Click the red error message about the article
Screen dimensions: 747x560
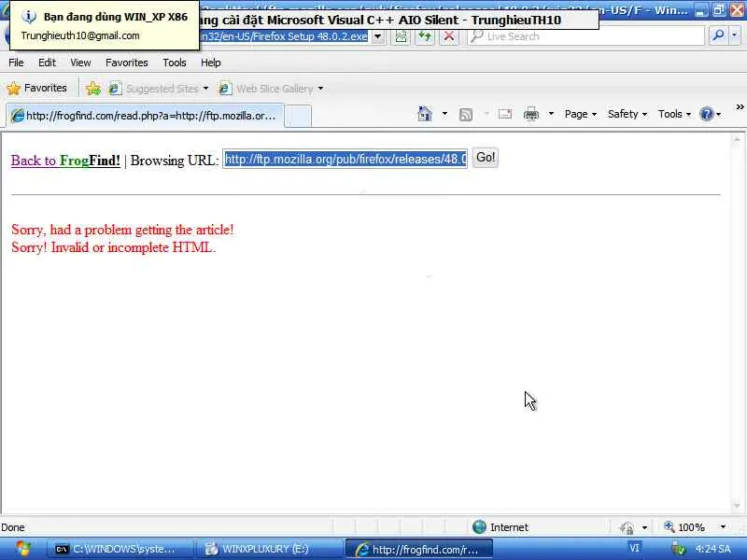click(x=122, y=230)
